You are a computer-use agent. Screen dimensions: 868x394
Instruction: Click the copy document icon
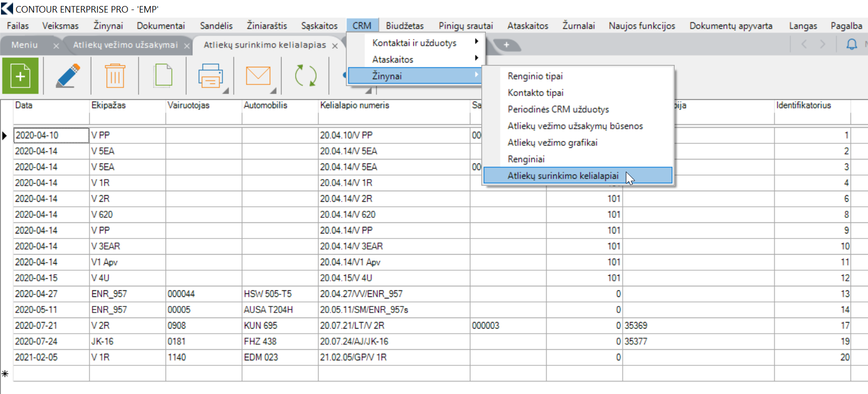coord(163,76)
